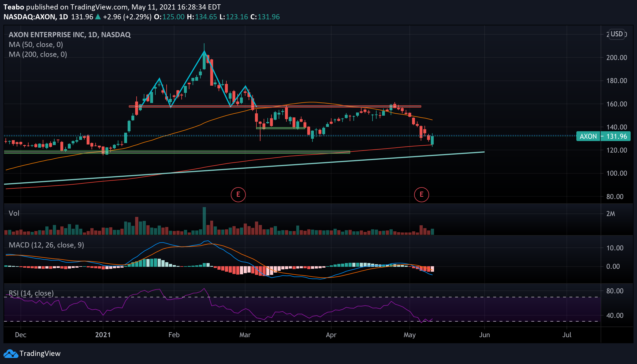Screen dimensions: 637x364
Task: Click the 180.00 price axis label
Action: coord(617,81)
